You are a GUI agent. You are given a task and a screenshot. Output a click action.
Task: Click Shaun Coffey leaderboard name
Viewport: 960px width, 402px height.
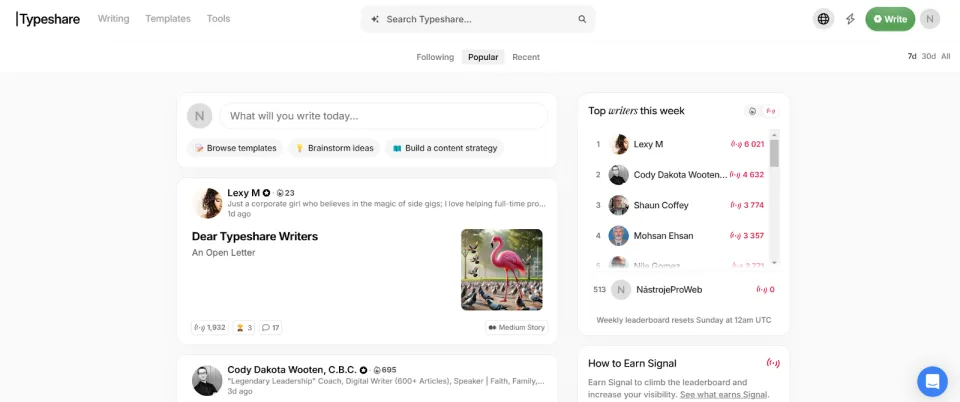point(661,206)
